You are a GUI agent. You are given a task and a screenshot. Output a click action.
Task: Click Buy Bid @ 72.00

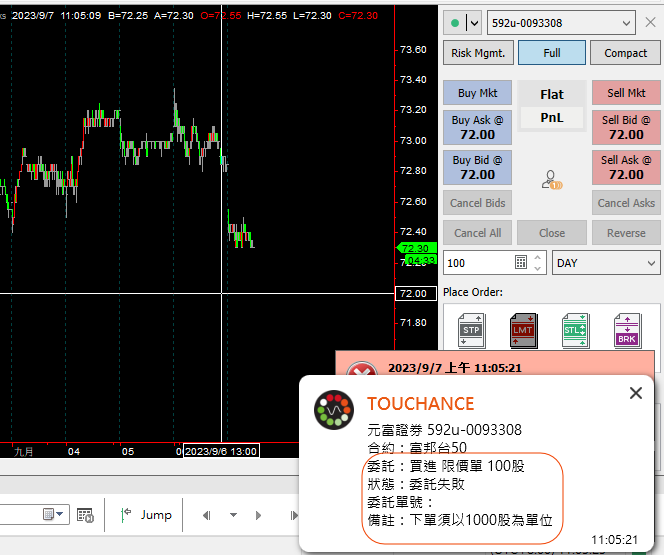point(477,168)
